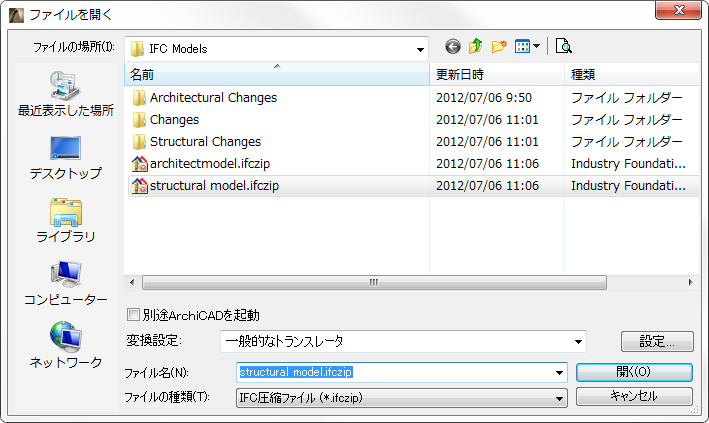Select the Structural Changes folder name
Image resolution: width=709 pixels, height=423 pixels.
point(206,142)
